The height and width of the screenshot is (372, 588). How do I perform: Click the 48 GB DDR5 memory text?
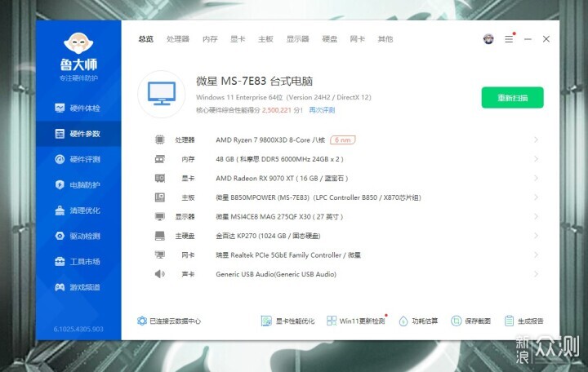coord(279,159)
